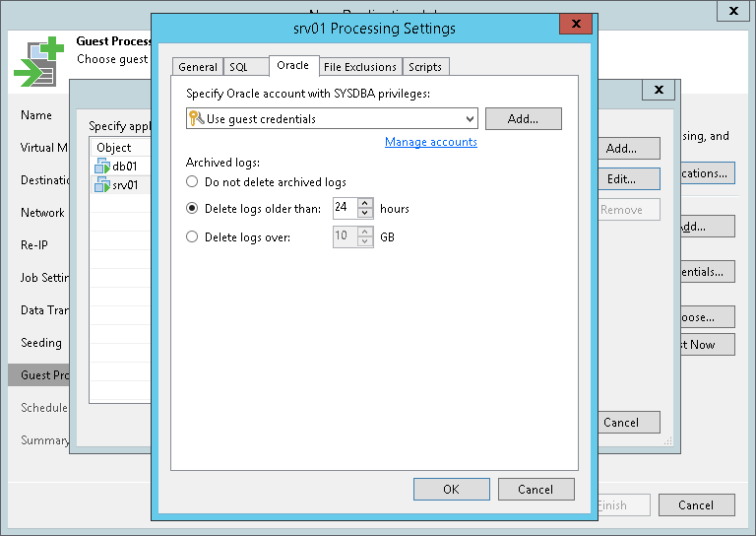The height and width of the screenshot is (536, 756).
Task: Go to the Seeding wizard step
Action: (x=41, y=343)
